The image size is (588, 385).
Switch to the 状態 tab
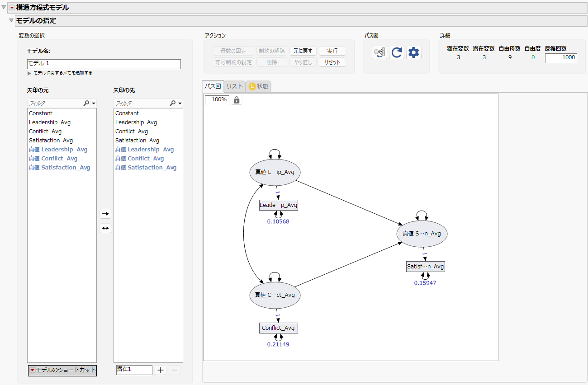(258, 86)
